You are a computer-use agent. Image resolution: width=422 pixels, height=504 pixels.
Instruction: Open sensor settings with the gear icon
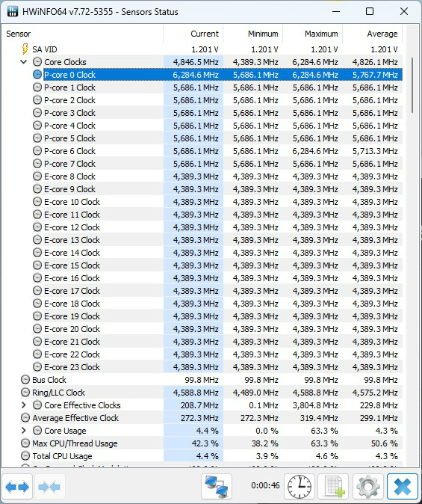point(368,487)
